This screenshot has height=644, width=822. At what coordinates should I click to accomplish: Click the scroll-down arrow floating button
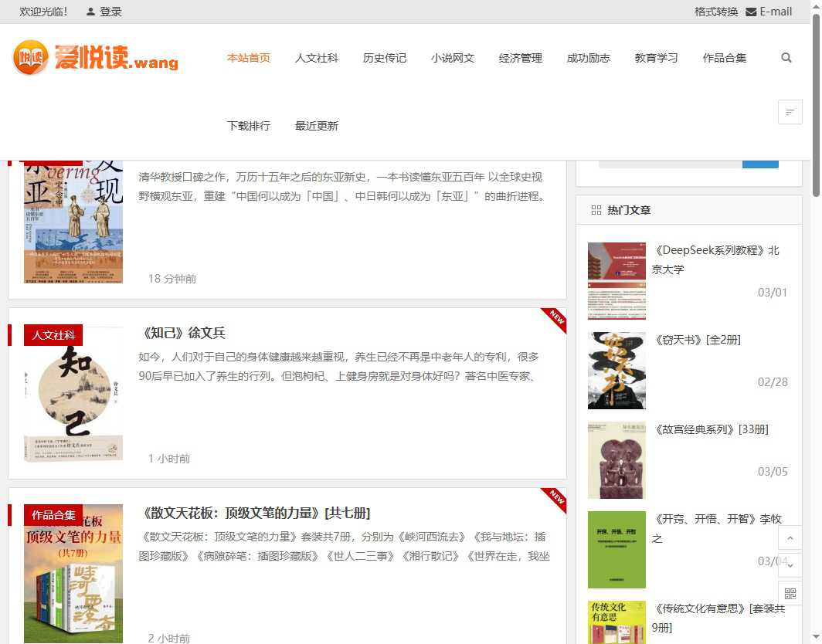[790, 565]
